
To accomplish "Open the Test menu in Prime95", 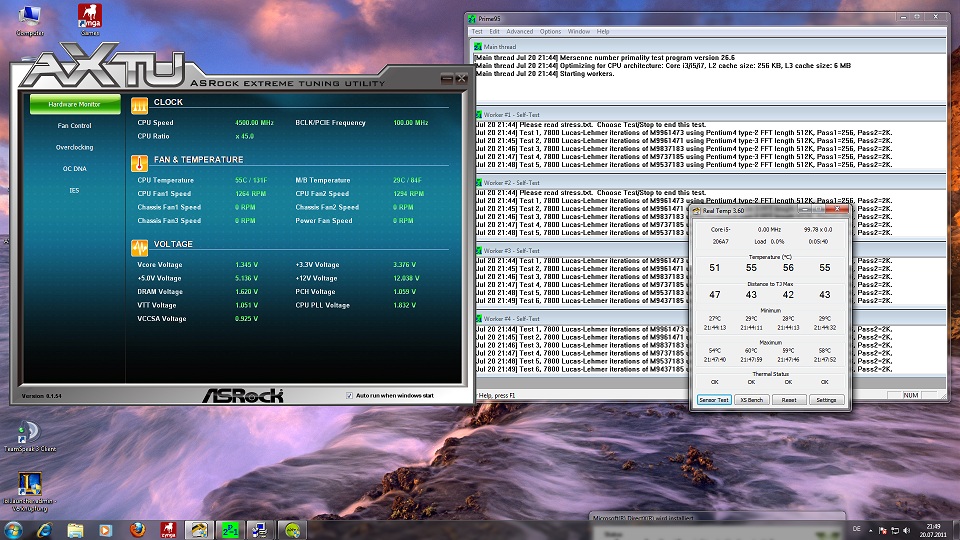I will tap(477, 31).
